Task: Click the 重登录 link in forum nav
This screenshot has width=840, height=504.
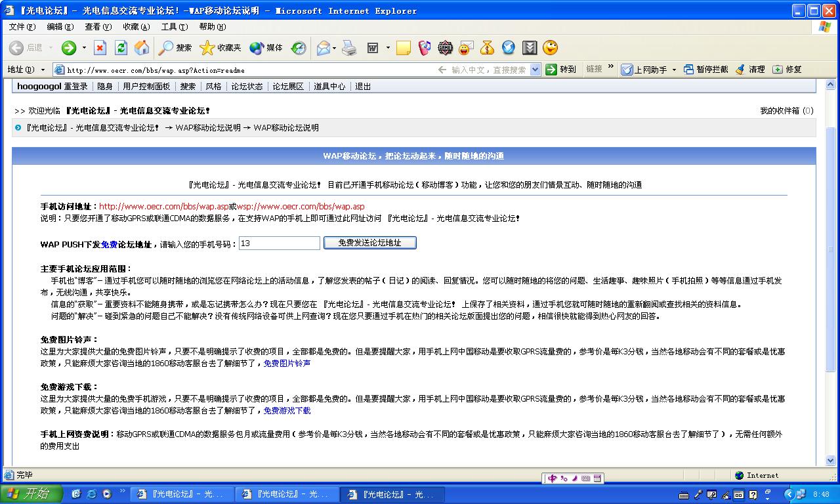Action: click(75, 87)
